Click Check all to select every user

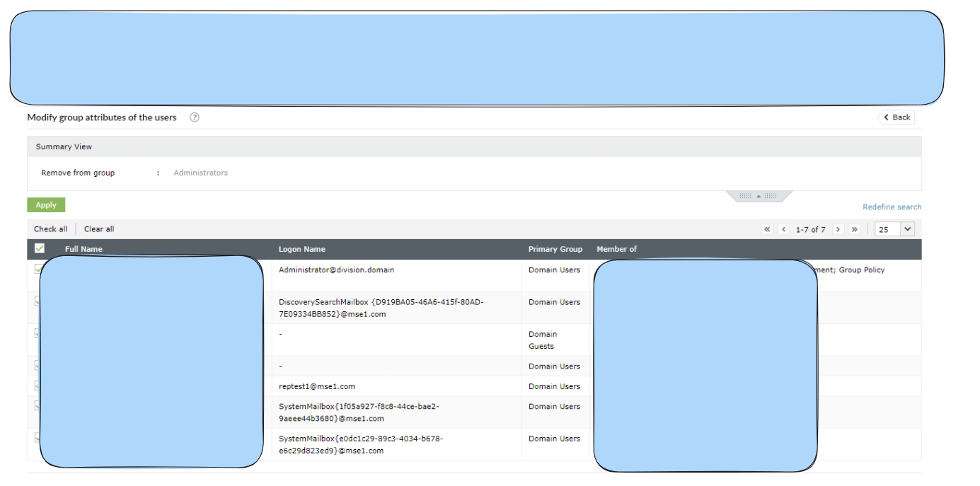(50, 229)
